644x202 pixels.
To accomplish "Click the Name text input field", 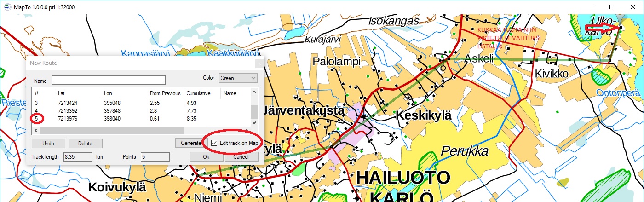I will [108, 81].
